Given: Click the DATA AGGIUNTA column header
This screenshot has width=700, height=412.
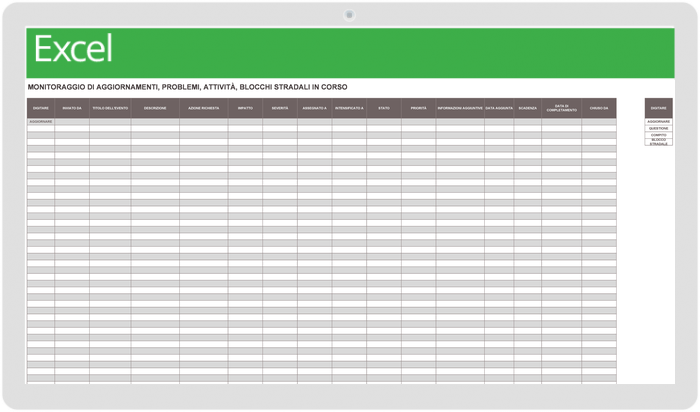Looking at the screenshot, I should click(x=499, y=108).
